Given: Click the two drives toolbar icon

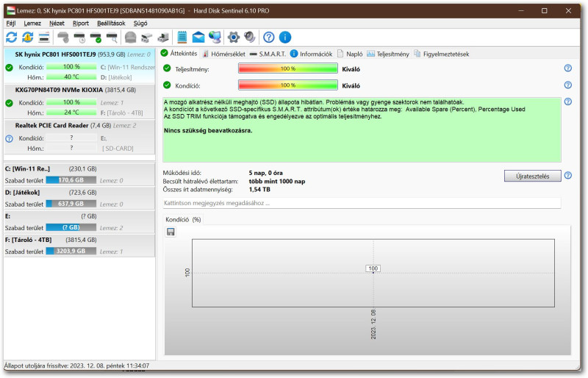Looking at the screenshot, I should [146, 38].
